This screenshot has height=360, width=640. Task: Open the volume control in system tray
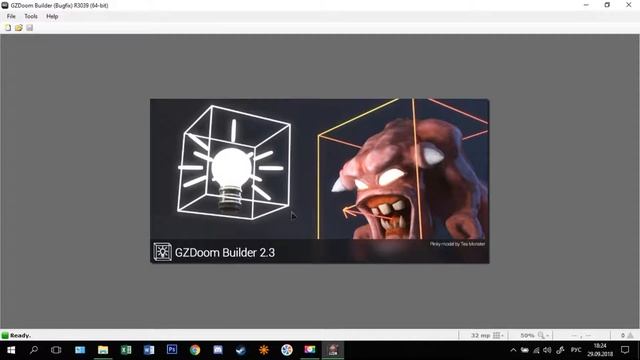pyautogui.click(x=547, y=350)
